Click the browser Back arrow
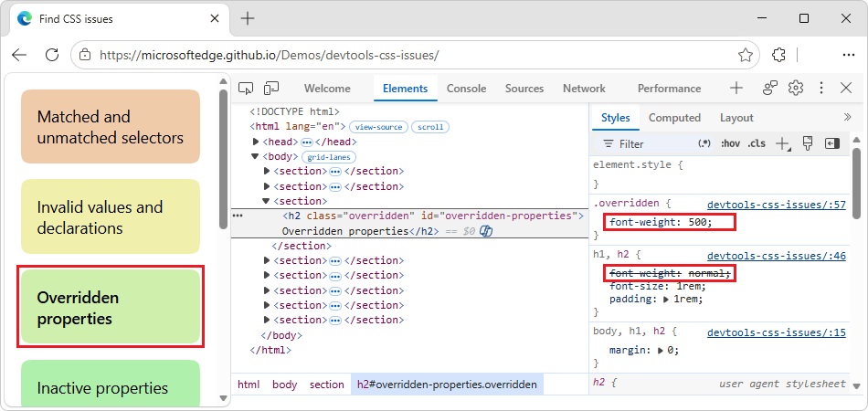The width and height of the screenshot is (868, 411). pos(19,55)
